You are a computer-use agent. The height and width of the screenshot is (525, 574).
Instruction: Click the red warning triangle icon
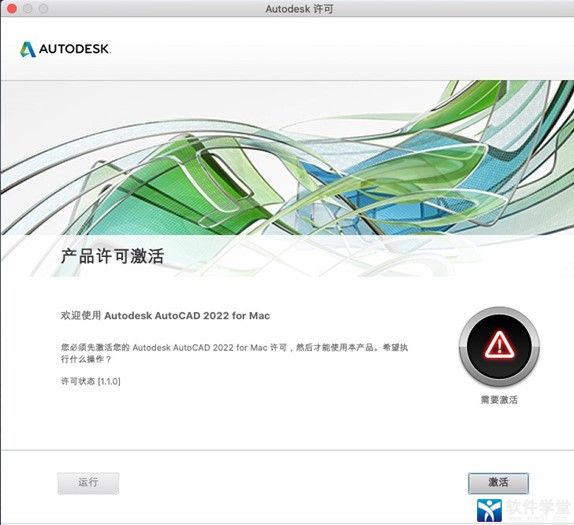(x=499, y=345)
